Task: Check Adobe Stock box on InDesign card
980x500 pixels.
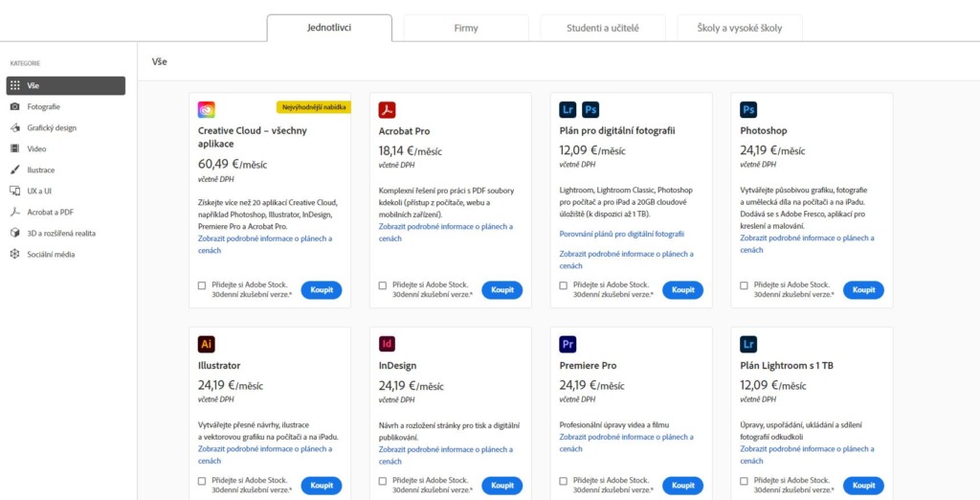Action: pyautogui.click(x=383, y=481)
